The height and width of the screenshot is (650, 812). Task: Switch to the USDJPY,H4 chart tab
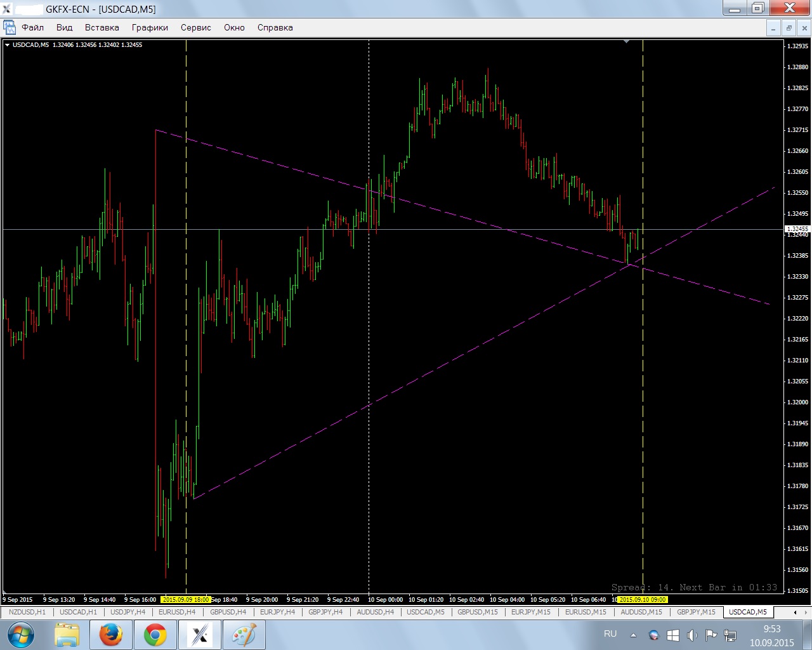[128, 612]
